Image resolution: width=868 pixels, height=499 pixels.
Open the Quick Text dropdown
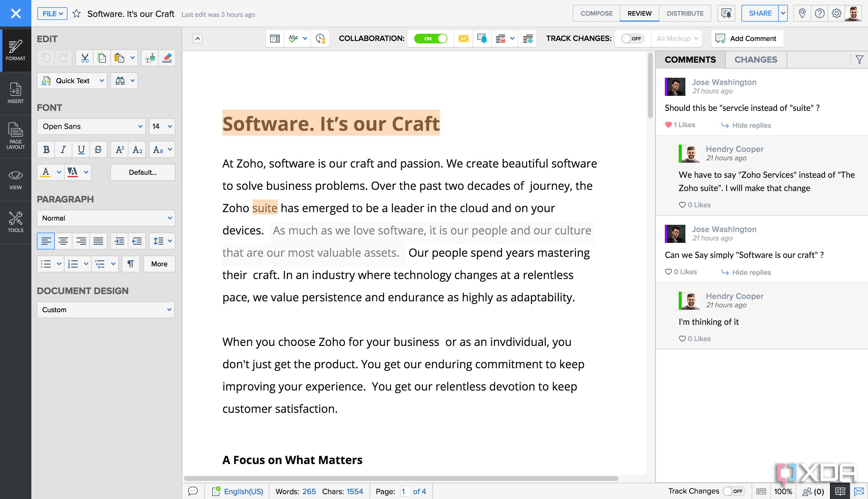(72, 81)
